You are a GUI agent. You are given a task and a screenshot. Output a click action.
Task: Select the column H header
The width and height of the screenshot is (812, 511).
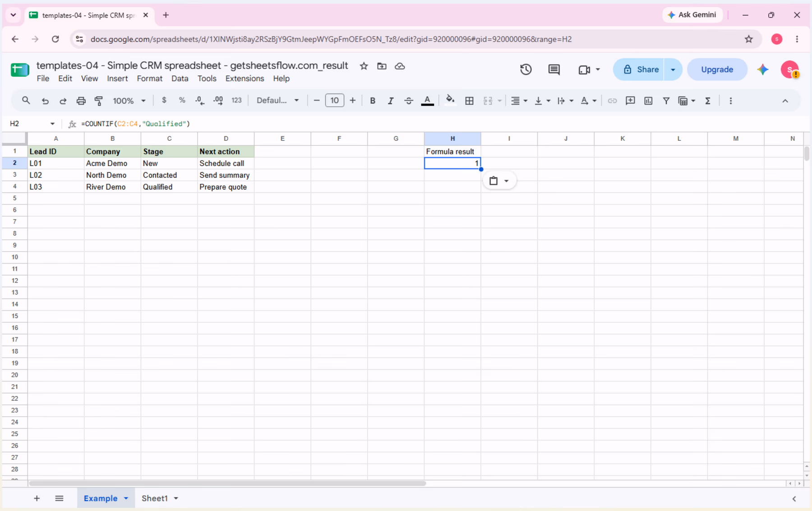tap(452, 139)
